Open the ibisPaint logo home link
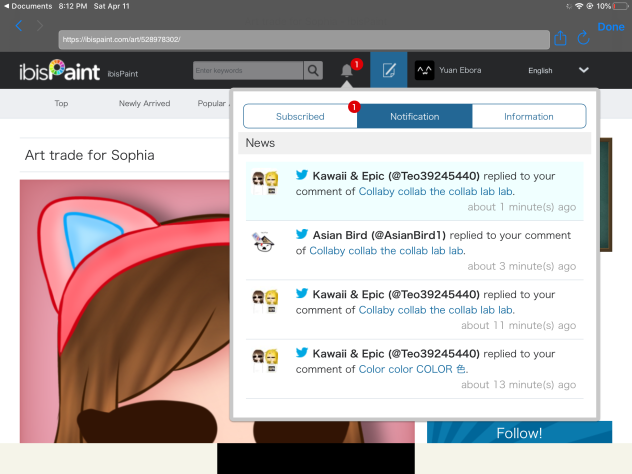The height and width of the screenshot is (474, 632). pyautogui.click(x=59, y=71)
